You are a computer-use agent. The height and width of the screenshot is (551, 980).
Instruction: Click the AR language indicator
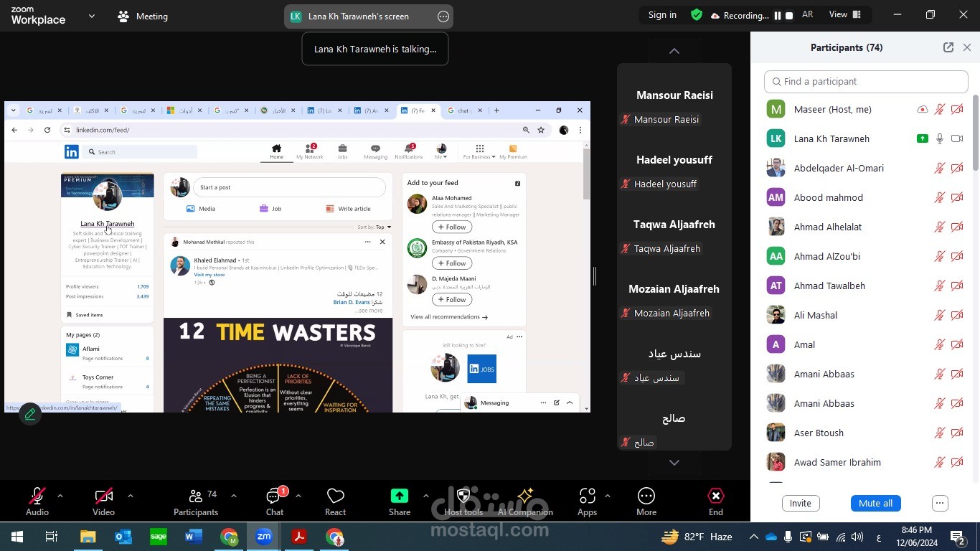[x=808, y=14]
